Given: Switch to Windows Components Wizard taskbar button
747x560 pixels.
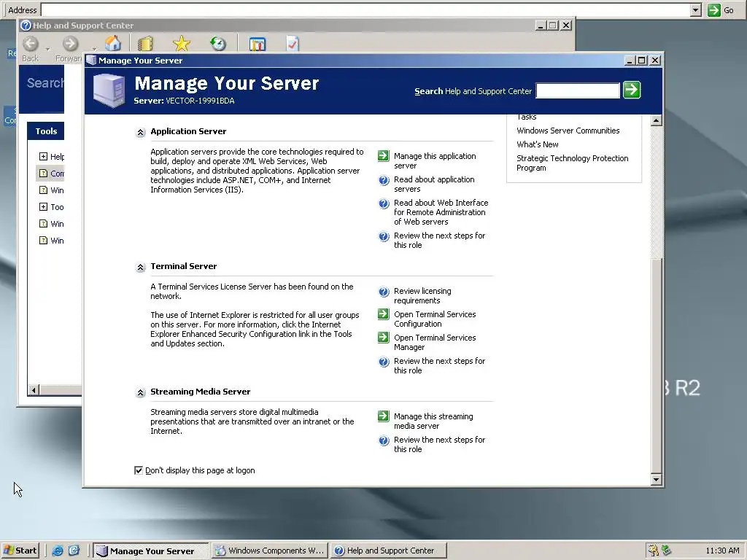Looking at the screenshot, I should pos(270,551).
